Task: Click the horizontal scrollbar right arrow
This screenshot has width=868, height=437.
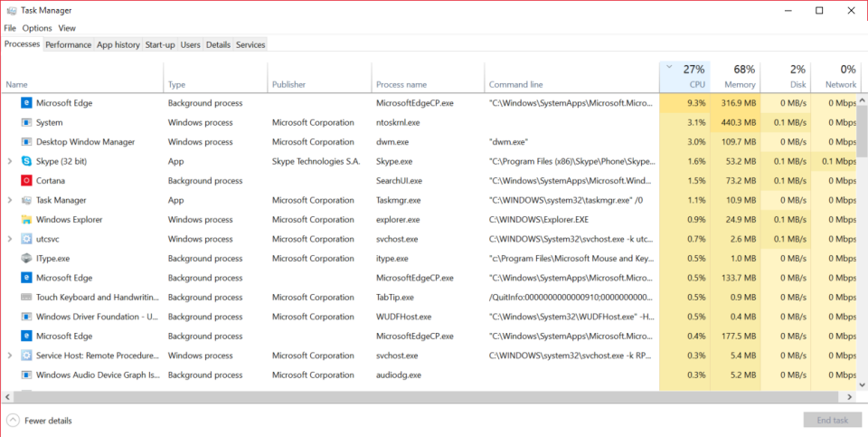Action: point(850,397)
